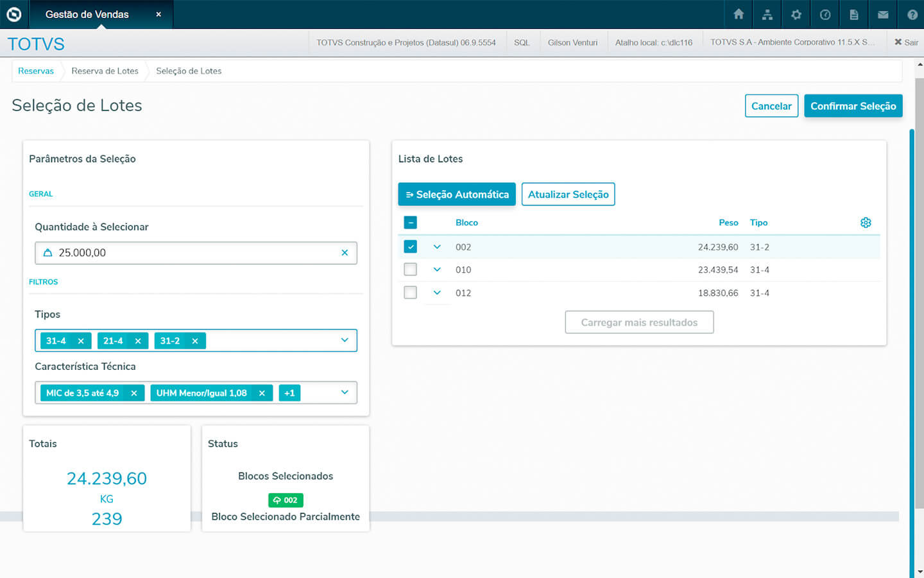The height and width of the screenshot is (578, 924).
Task: Uncheck the checkbox for bloco 002
Action: (411, 247)
